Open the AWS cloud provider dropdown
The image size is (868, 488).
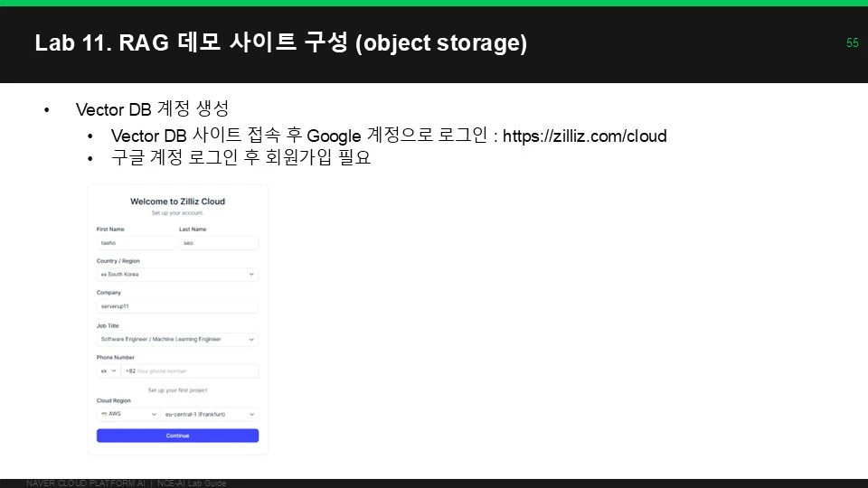128,414
